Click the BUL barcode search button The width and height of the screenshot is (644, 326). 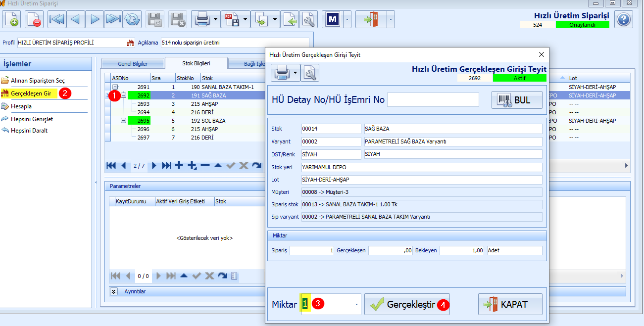pos(517,100)
